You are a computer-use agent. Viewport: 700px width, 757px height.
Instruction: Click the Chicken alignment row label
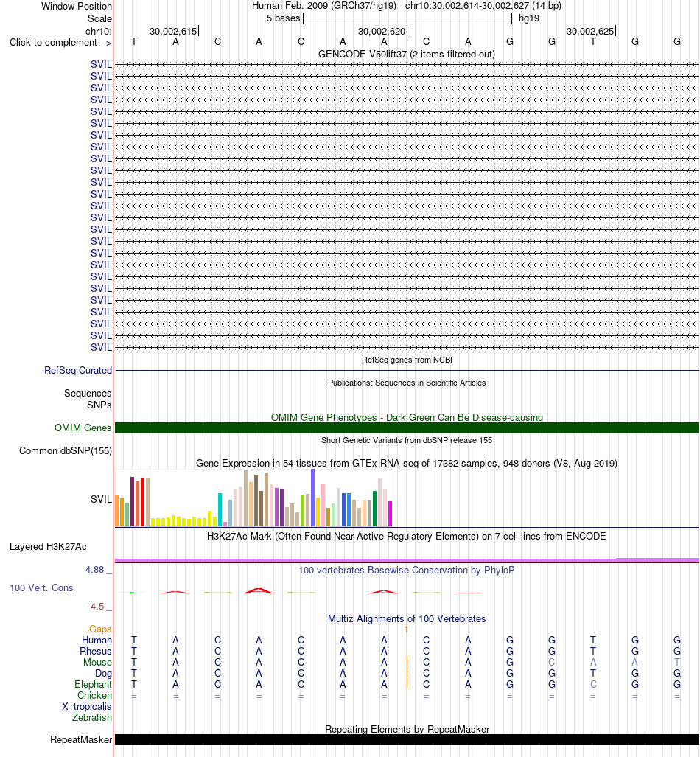[x=94, y=696]
